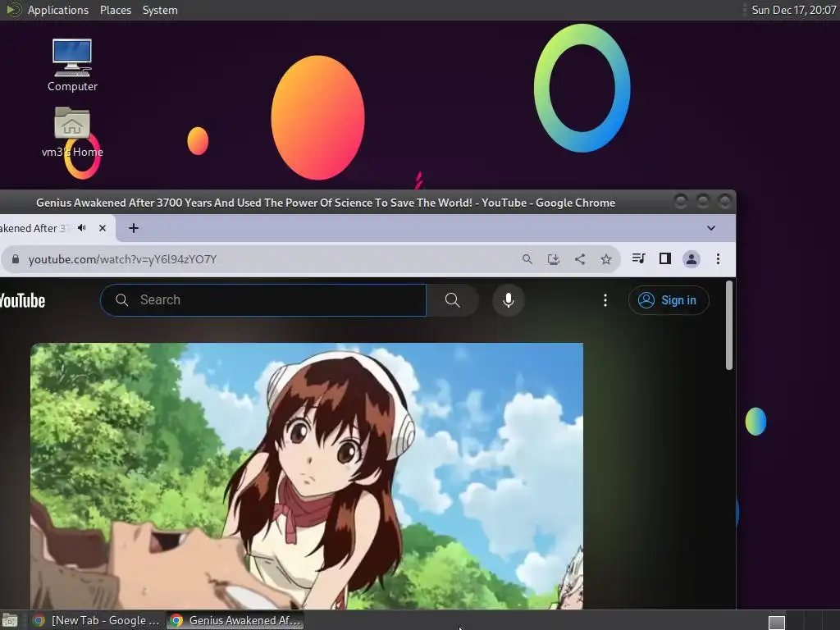Click the page vertical scrollbar thumb
Viewport: 840px width, 630px height.
click(729, 325)
